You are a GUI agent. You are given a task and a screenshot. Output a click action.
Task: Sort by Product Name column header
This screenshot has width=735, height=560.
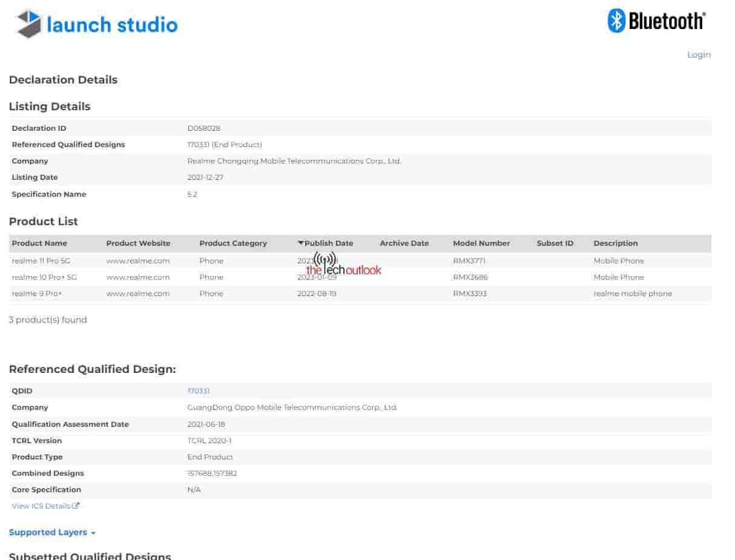coord(39,243)
